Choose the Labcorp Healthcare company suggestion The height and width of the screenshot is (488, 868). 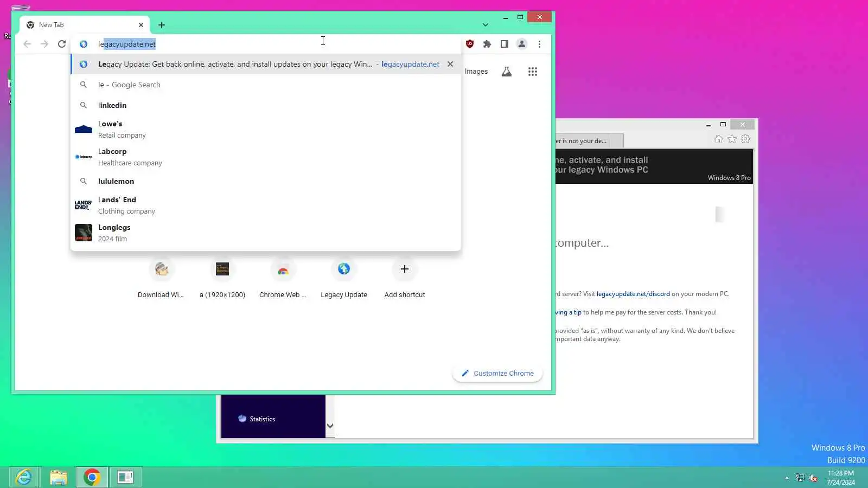[266, 157]
